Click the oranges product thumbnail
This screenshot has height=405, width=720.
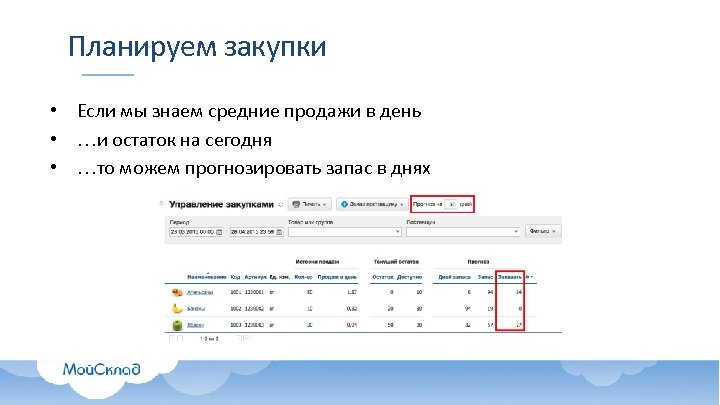pos(177,292)
